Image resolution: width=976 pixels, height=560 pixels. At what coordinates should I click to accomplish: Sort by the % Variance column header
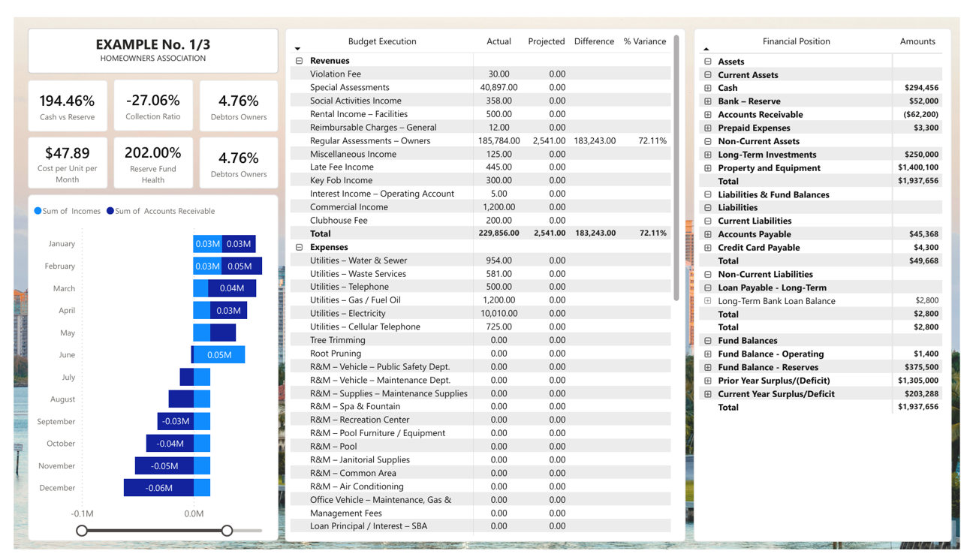tap(644, 41)
